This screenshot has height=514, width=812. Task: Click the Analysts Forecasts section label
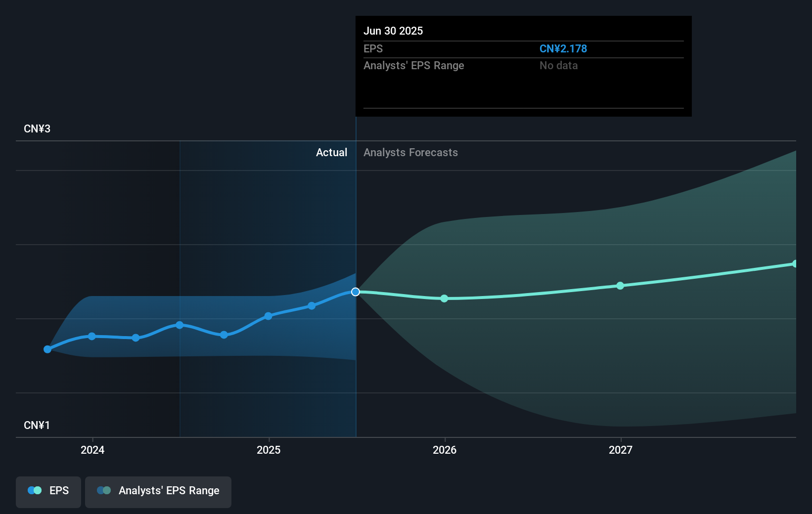[x=410, y=152]
